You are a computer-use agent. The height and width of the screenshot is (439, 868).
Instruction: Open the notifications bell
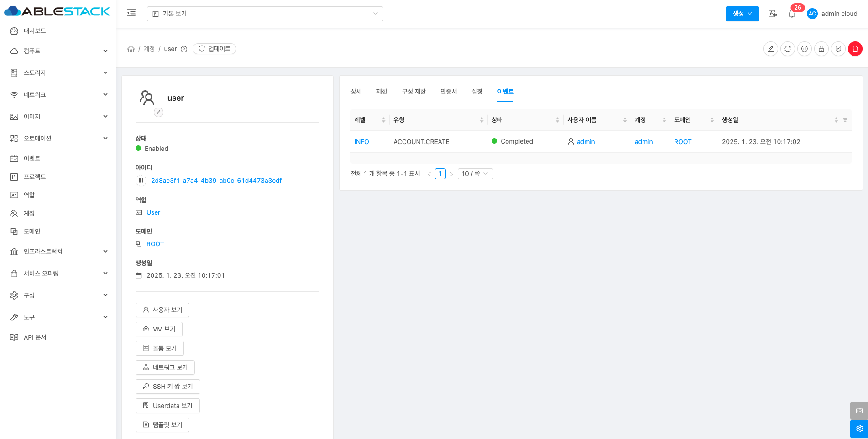click(x=791, y=14)
